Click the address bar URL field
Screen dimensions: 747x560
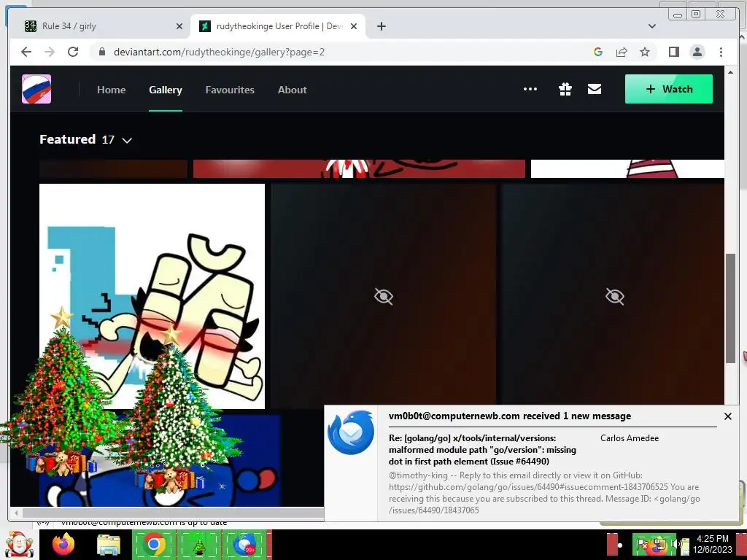pyautogui.click(x=219, y=52)
